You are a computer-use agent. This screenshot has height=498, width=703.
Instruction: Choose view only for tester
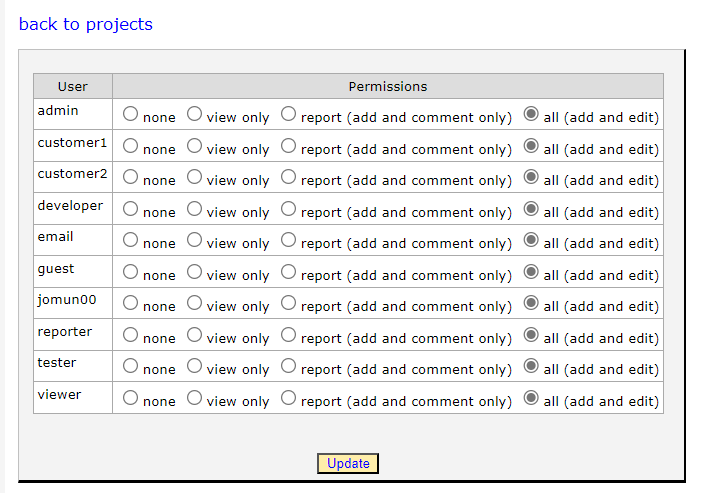(x=194, y=366)
